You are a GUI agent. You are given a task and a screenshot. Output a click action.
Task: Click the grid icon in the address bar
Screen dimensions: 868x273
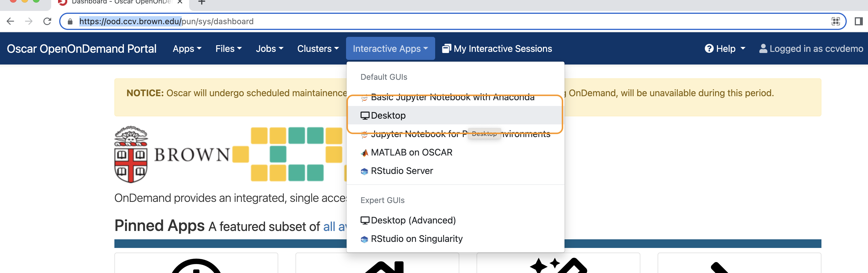point(835,21)
